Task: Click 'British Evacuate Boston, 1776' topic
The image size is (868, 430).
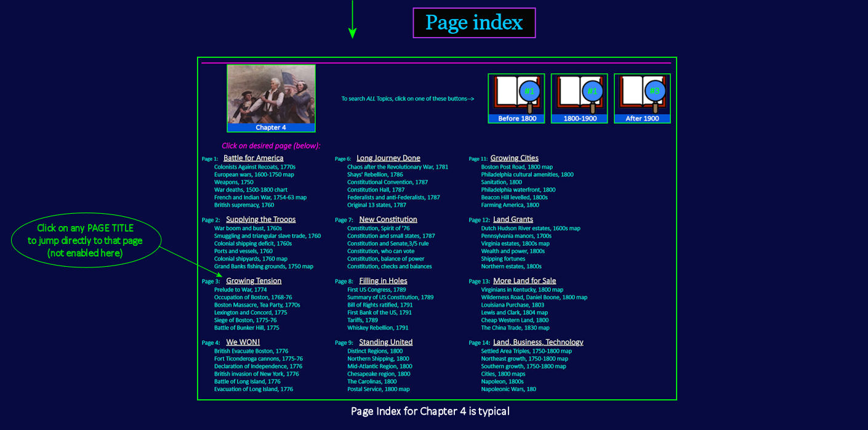Action: (x=251, y=351)
